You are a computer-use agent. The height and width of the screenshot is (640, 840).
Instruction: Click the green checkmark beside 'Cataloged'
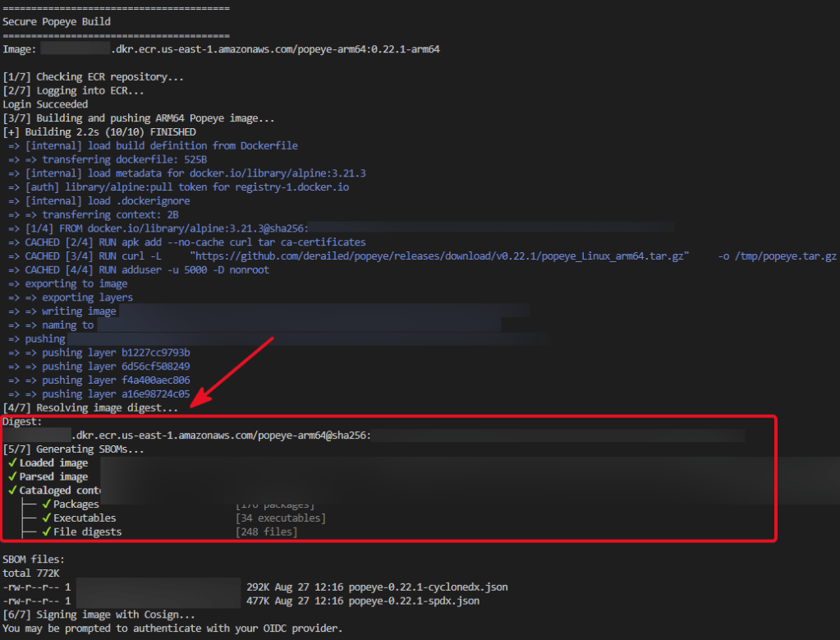pyautogui.click(x=12, y=490)
